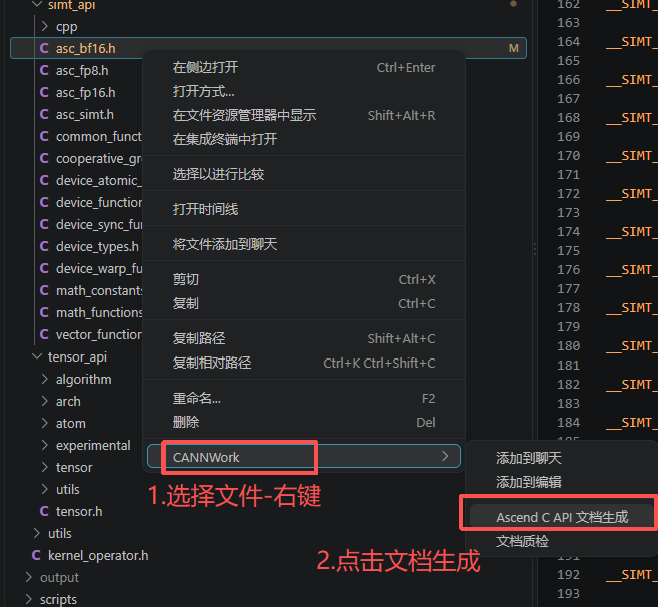Click the C icon beside tensor.h
This screenshot has width=658, height=607.
[44, 511]
